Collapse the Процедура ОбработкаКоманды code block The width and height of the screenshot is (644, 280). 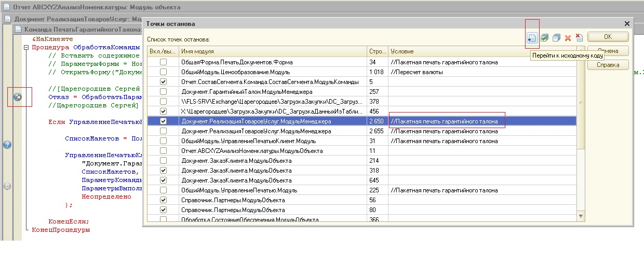click(x=27, y=47)
